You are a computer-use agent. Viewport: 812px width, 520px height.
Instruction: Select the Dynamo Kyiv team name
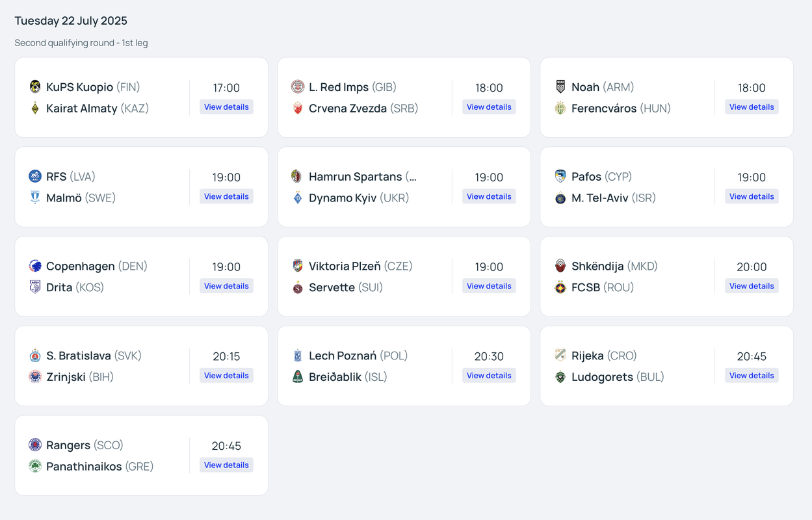pyautogui.click(x=343, y=198)
